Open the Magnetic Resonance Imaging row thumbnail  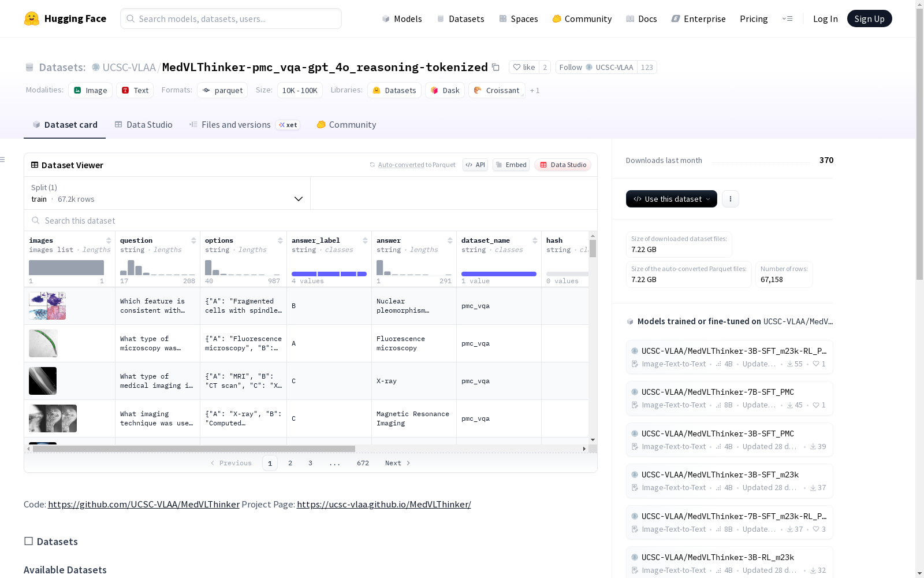[x=53, y=418]
